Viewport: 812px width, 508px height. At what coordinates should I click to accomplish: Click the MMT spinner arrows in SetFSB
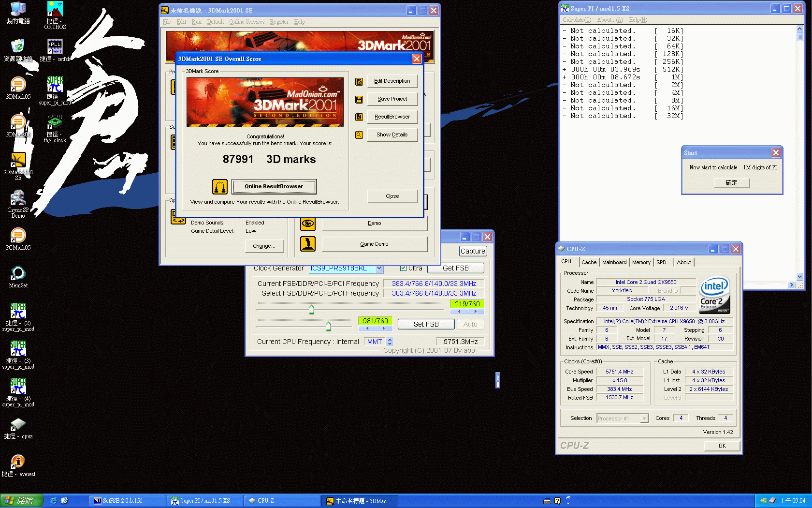click(390, 342)
